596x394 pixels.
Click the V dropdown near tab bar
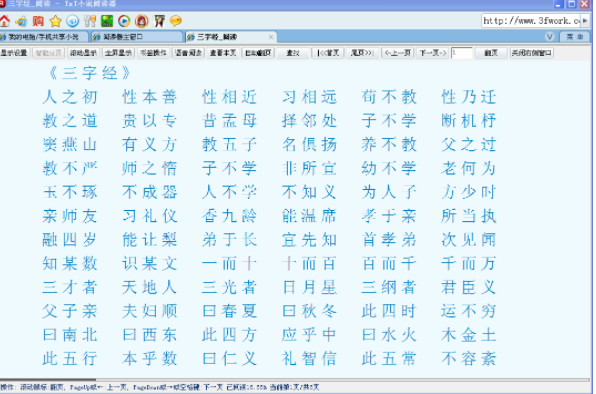(549, 37)
